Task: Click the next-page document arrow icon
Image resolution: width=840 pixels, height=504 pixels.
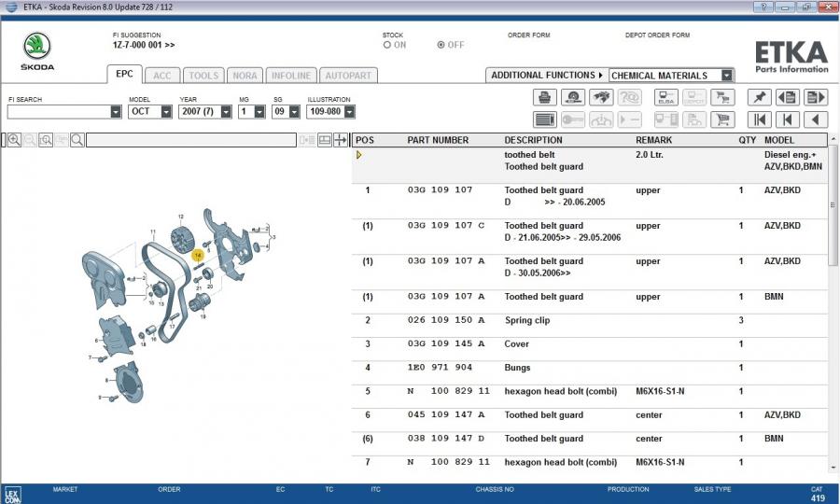Action: point(815,97)
